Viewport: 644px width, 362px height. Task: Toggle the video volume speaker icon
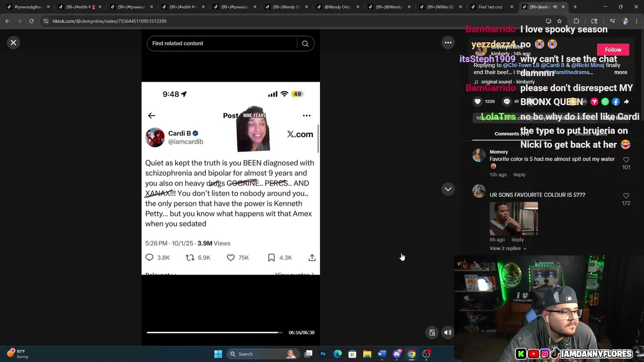coord(447,332)
